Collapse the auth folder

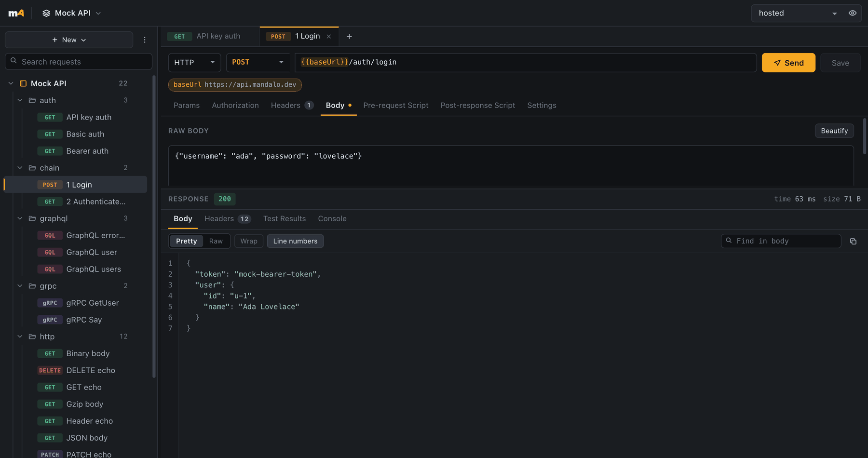point(20,100)
